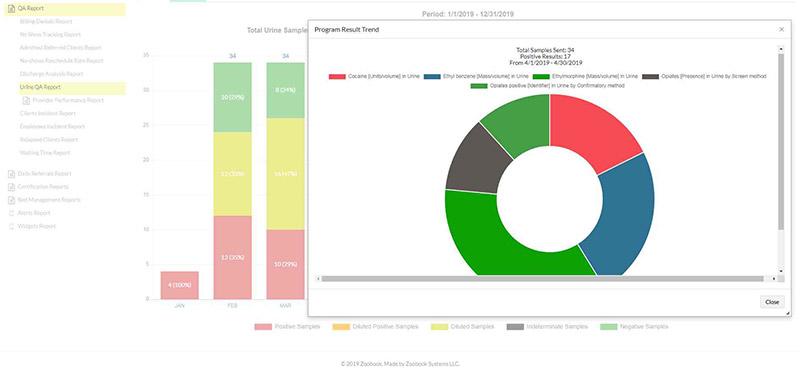Click the dialog's scroll up arrow
The width and height of the screenshot is (800, 368).
(781, 49)
